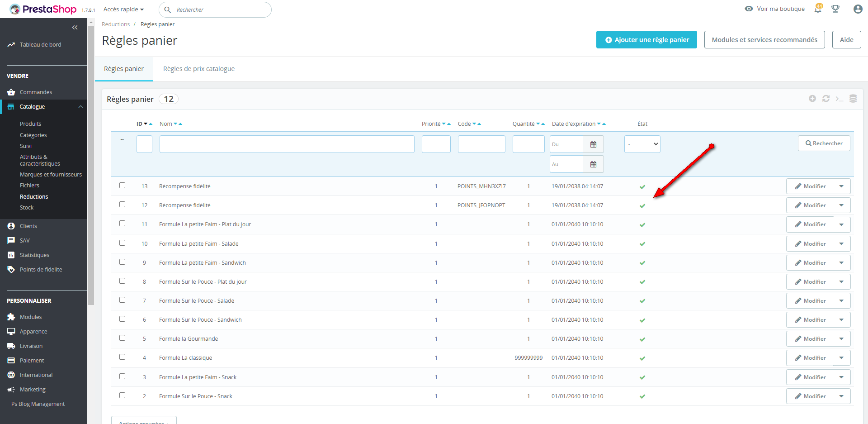Open the SQL query terminal icon
Image resolution: width=868 pixels, height=424 pixels.
click(840, 99)
